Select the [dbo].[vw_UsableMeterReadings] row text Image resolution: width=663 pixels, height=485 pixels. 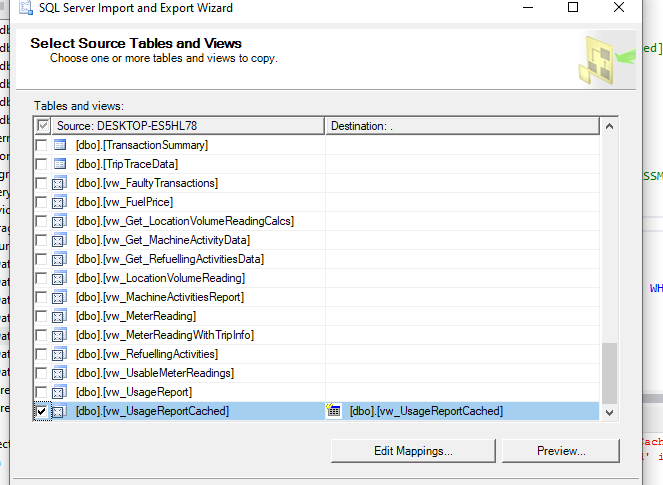click(155, 373)
